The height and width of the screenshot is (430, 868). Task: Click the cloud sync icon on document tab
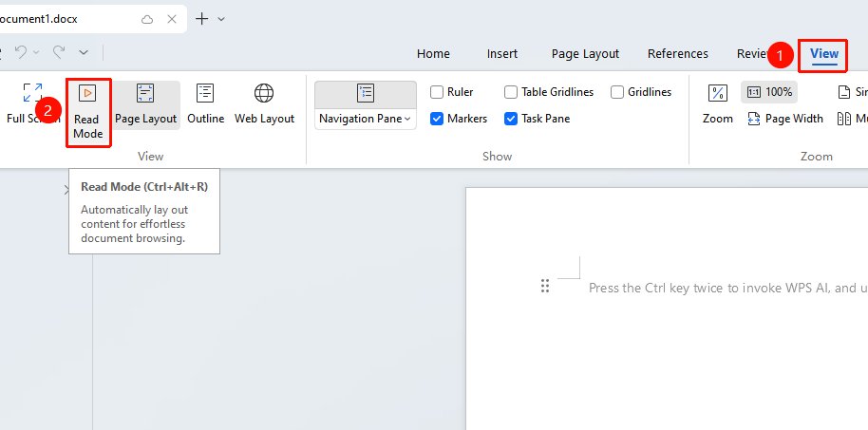147,19
